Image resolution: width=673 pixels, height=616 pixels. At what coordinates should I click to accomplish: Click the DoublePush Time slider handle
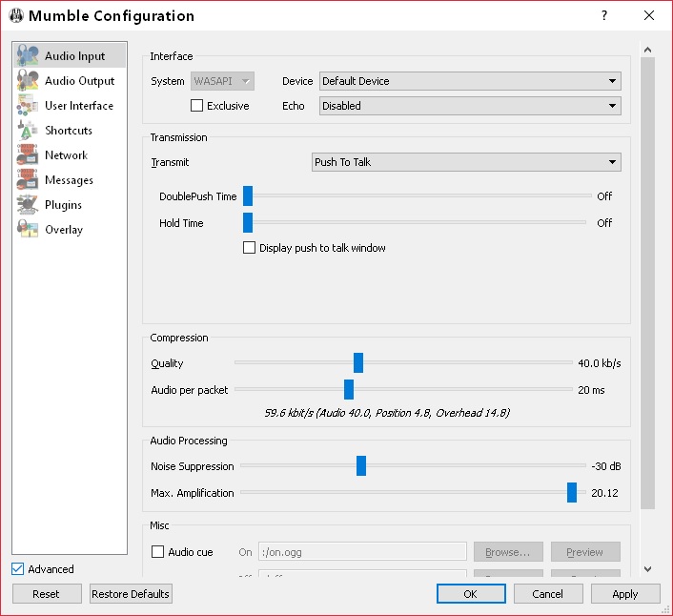(x=248, y=196)
